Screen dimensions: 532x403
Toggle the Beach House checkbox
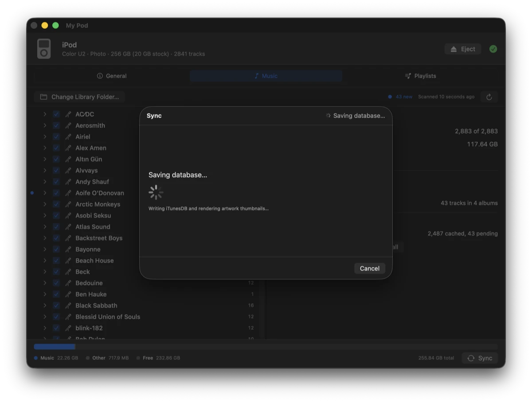click(56, 260)
